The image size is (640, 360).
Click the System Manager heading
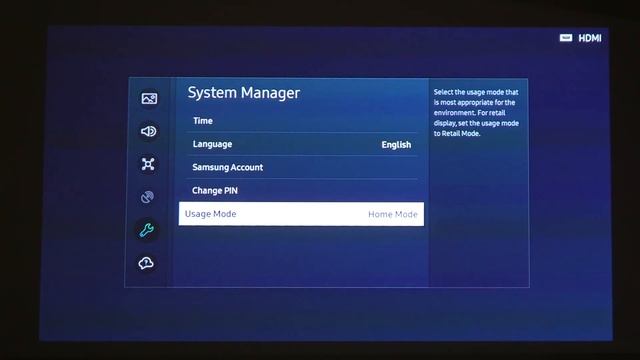[244, 93]
